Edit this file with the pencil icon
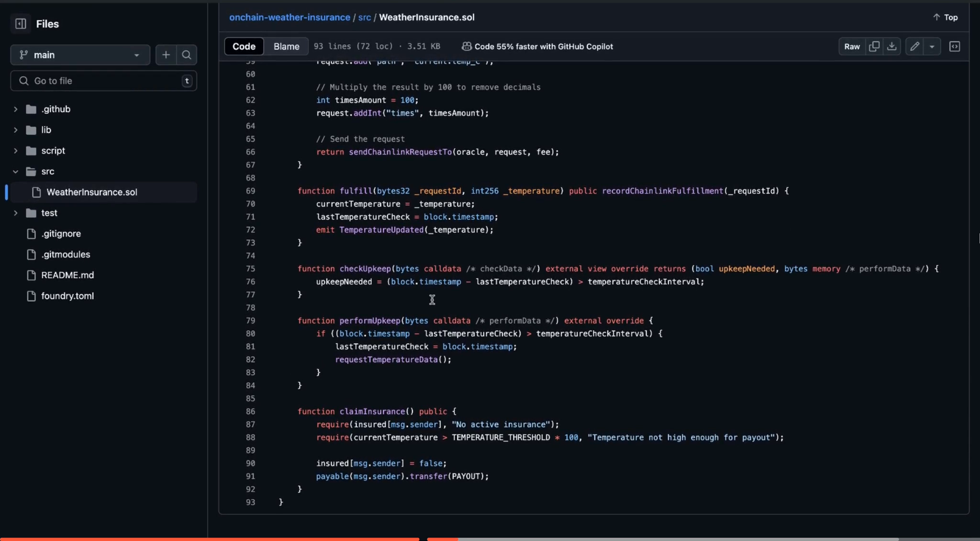Screen dimensions: 980x541 (914, 46)
